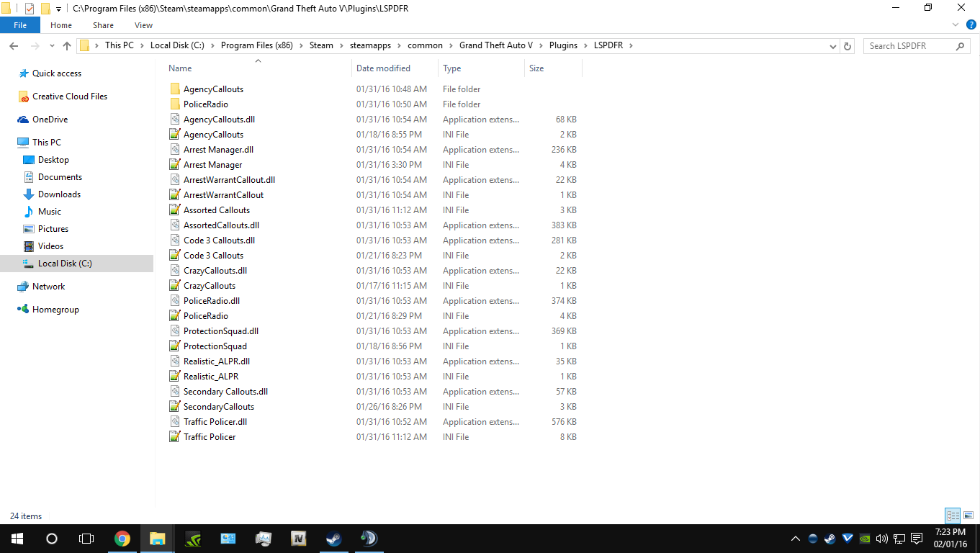The height and width of the screenshot is (553, 980).
Task: Switch to the View ribbon tab
Action: (143, 25)
